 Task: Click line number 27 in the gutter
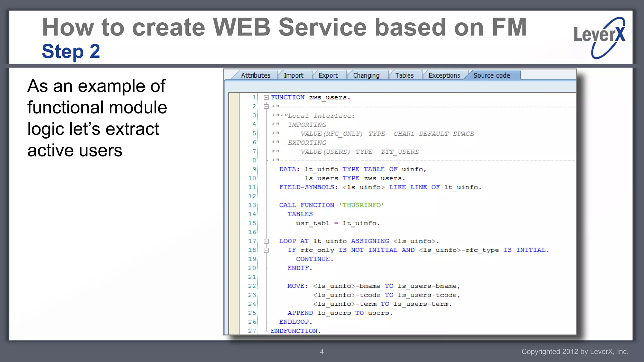[x=252, y=331]
